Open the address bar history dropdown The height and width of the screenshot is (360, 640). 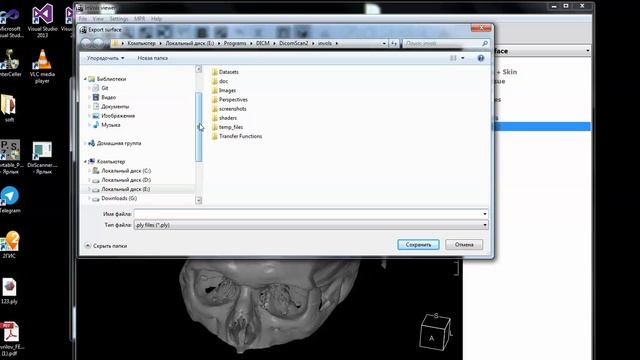pos(384,43)
